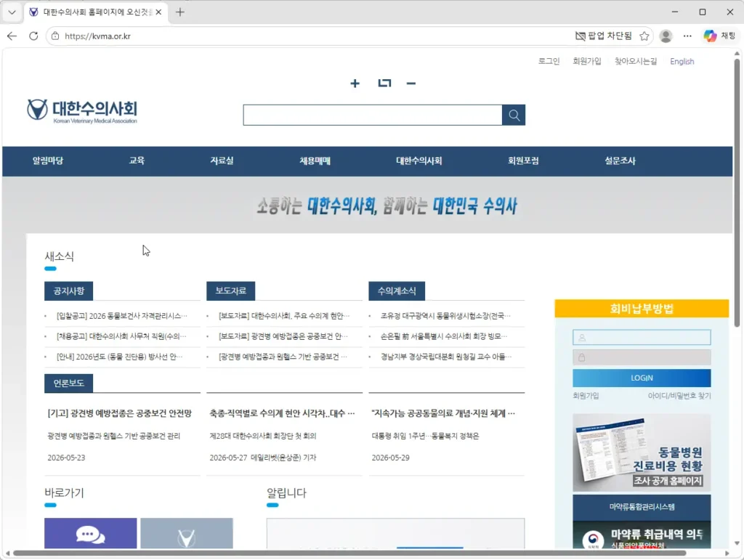This screenshot has width=744, height=560.
Task: Click the address bar URL
Action: coord(98,36)
